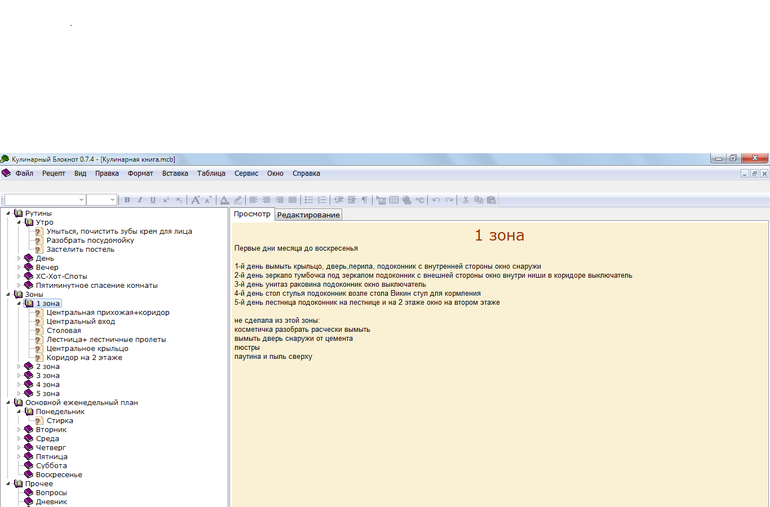Click the scissors cut icon

point(466,200)
